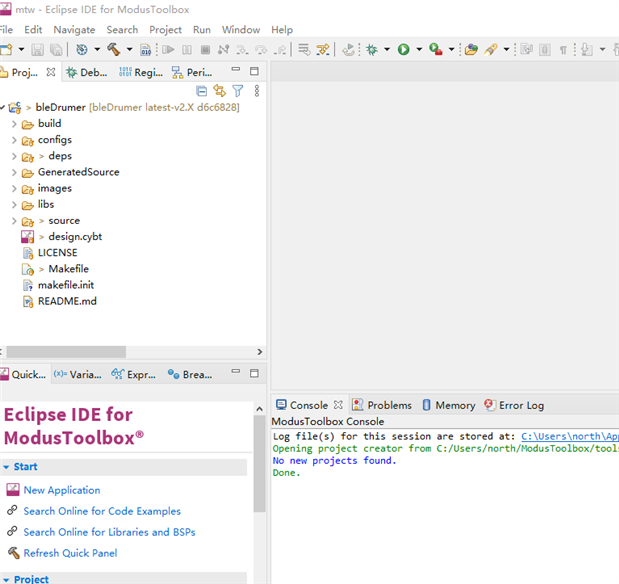Switch to the Memory tab
Screen dimensions: 619x584
pos(449,405)
